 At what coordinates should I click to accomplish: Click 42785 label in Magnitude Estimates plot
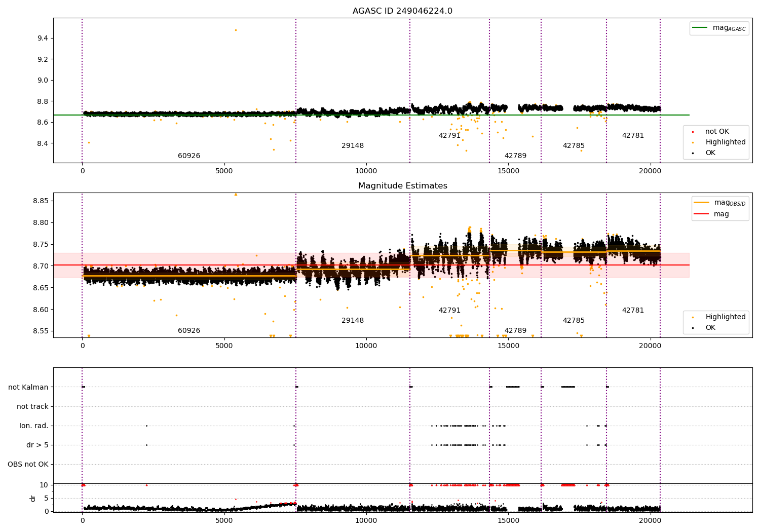574,321
